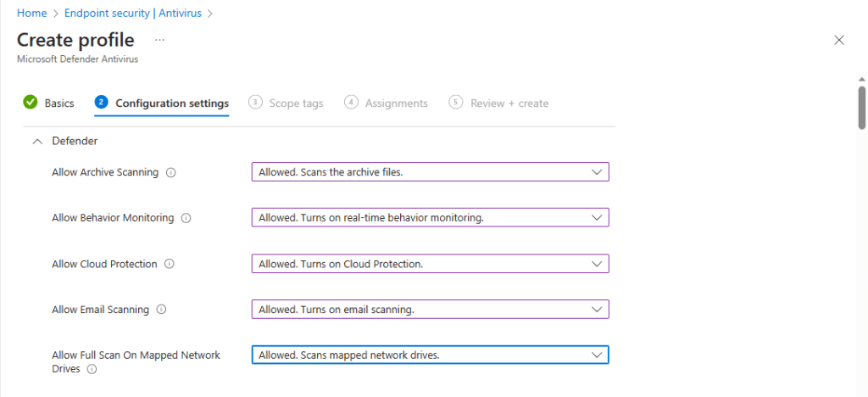This screenshot has width=868, height=397.
Task: Click Home breadcrumb link
Action: pyautogui.click(x=31, y=13)
